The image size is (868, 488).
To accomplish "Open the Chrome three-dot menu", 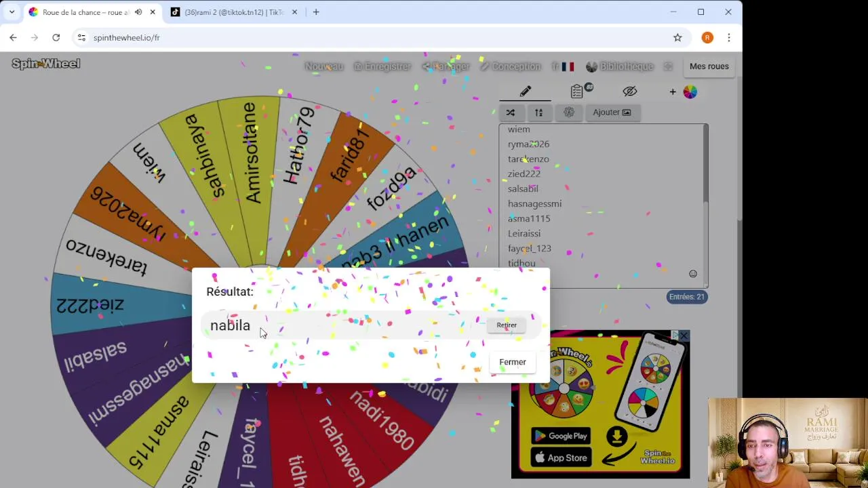I will [x=729, y=38].
